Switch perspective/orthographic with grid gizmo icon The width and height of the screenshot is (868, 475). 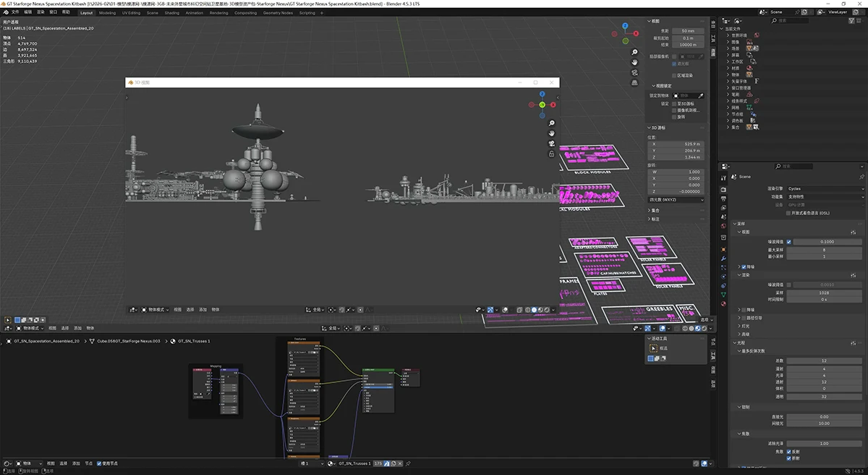pyautogui.click(x=634, y=83)
